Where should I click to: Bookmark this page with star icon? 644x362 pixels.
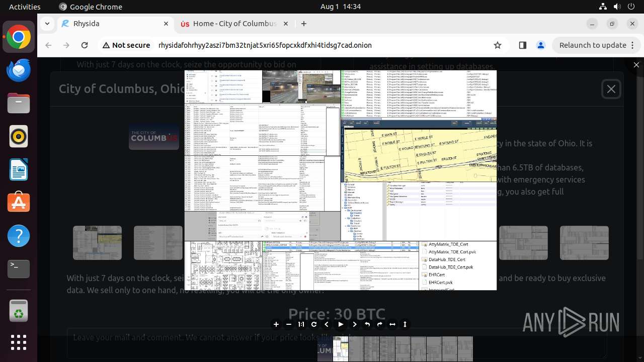point(498,45)
